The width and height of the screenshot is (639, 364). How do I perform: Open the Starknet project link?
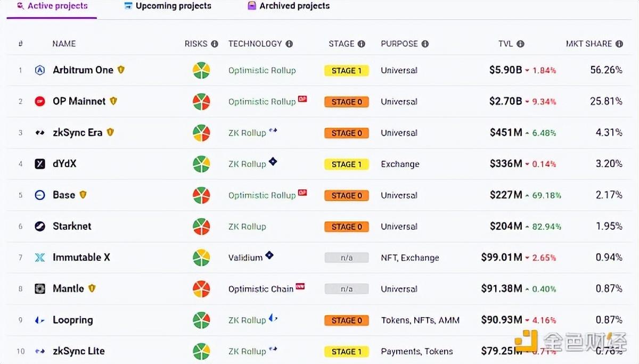(72, 226)
